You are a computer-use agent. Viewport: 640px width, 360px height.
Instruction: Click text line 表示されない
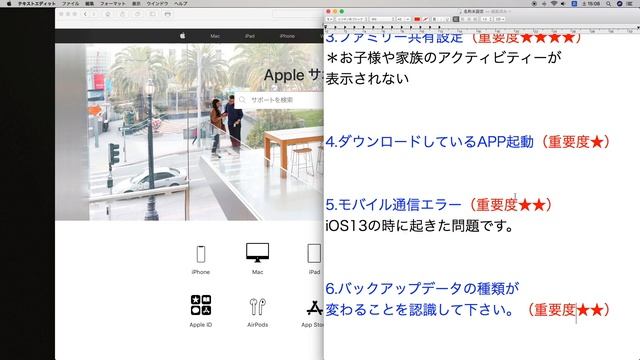pyautogui.click(x=367, y=78)
